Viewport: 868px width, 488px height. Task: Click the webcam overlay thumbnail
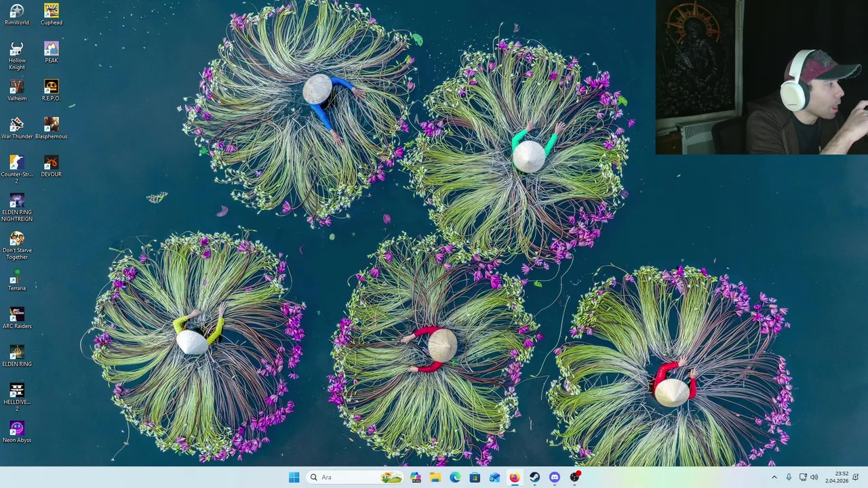pos(762,77)
